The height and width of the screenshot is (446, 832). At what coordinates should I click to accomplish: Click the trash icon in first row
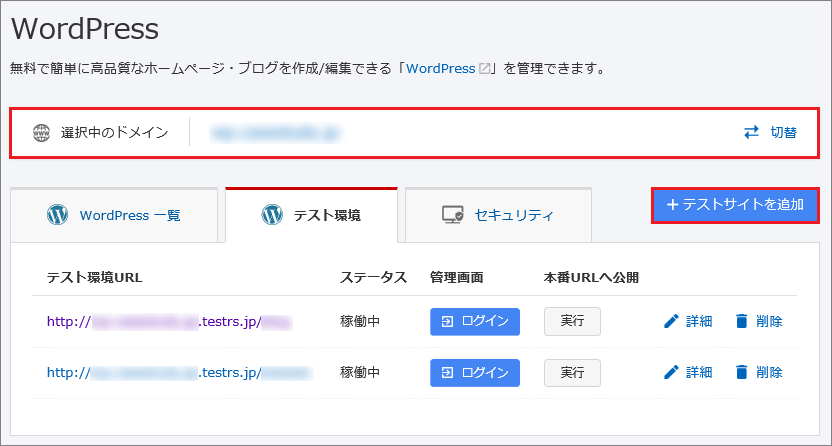742,321
